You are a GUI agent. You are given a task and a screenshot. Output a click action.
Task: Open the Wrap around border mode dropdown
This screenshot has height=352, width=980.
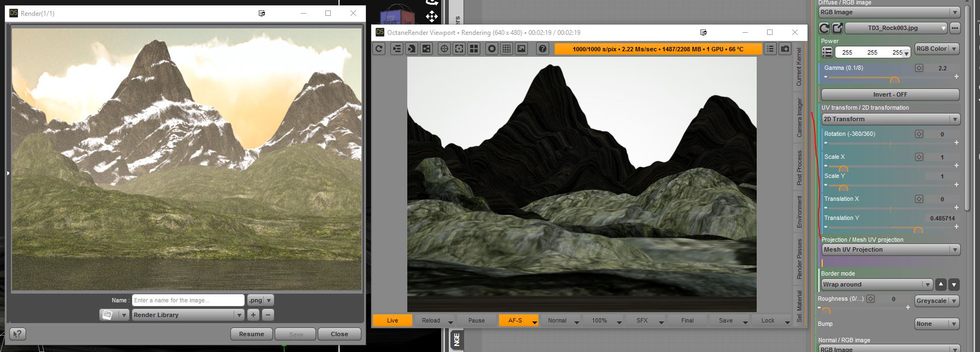click(877, 284)
